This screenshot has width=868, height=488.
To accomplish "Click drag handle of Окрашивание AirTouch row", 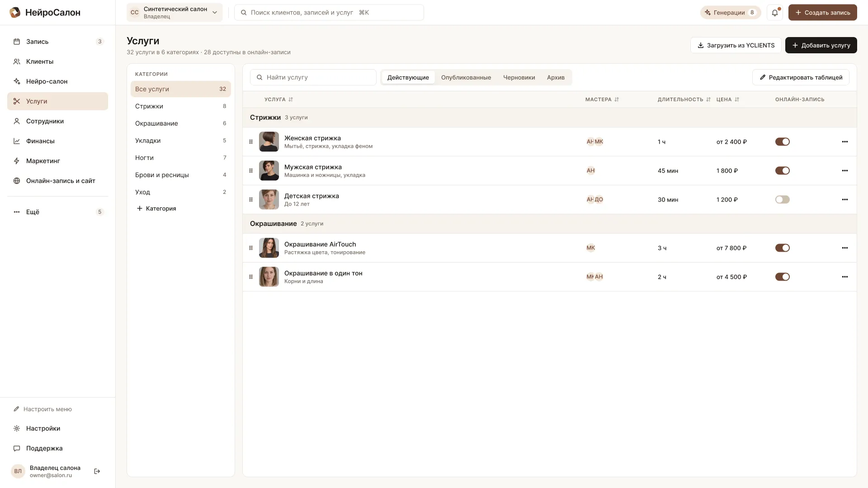I will (251, 248).
